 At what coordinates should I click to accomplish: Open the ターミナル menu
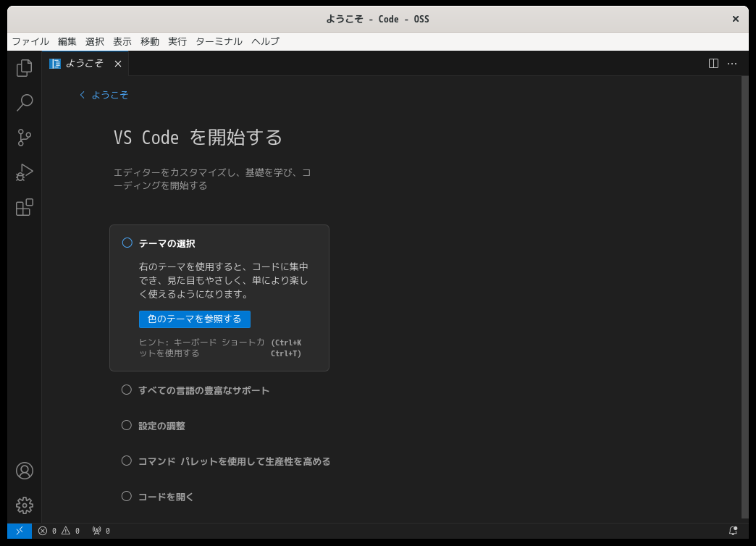click(x=219, y=41)
